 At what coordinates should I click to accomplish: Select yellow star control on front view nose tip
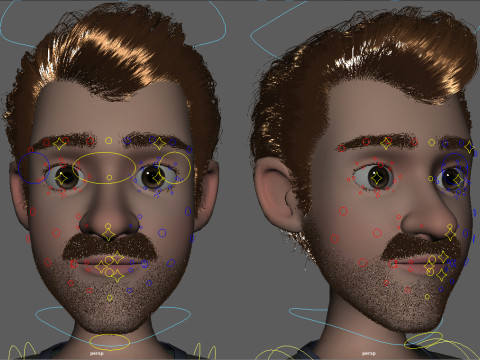[108, 235]
